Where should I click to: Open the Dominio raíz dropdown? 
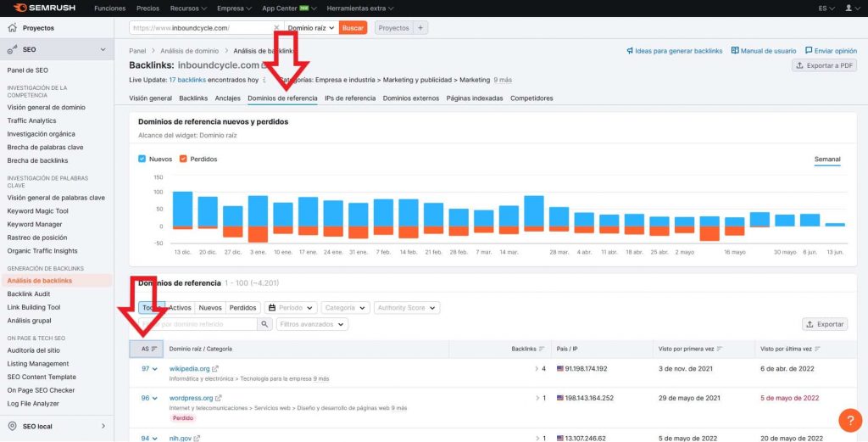tap(311, 28)
